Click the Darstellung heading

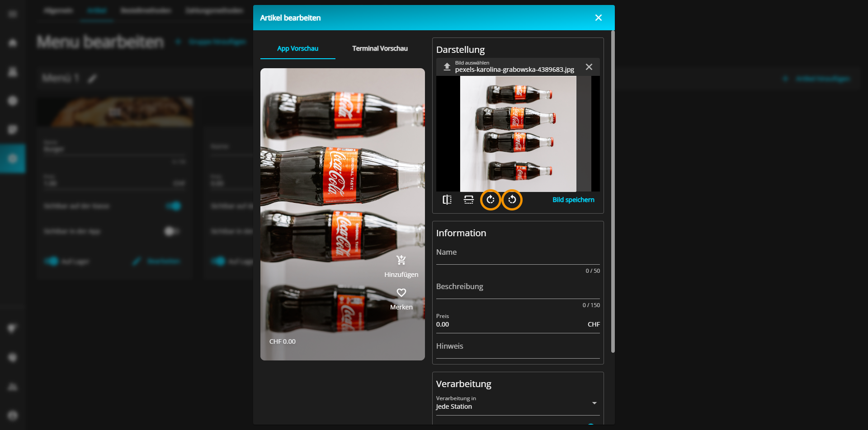tap(460, 50)
